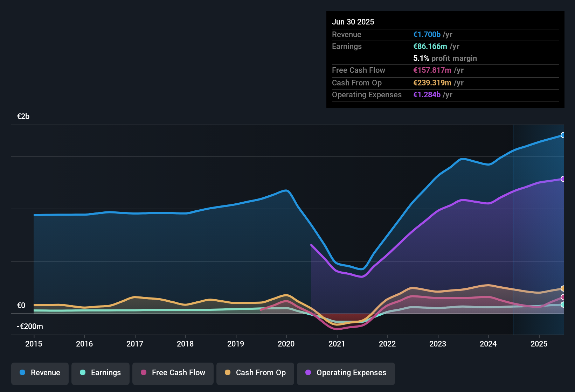575x392 pixels.
Task: Click the 5.1% profit margin text
Action: click(445, 58)
